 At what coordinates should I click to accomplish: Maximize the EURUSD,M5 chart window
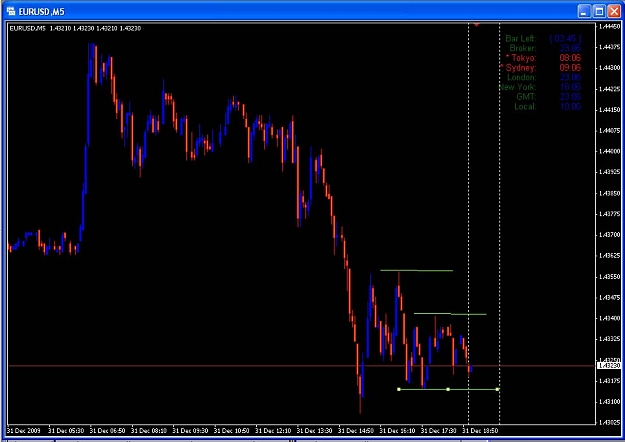599,11
